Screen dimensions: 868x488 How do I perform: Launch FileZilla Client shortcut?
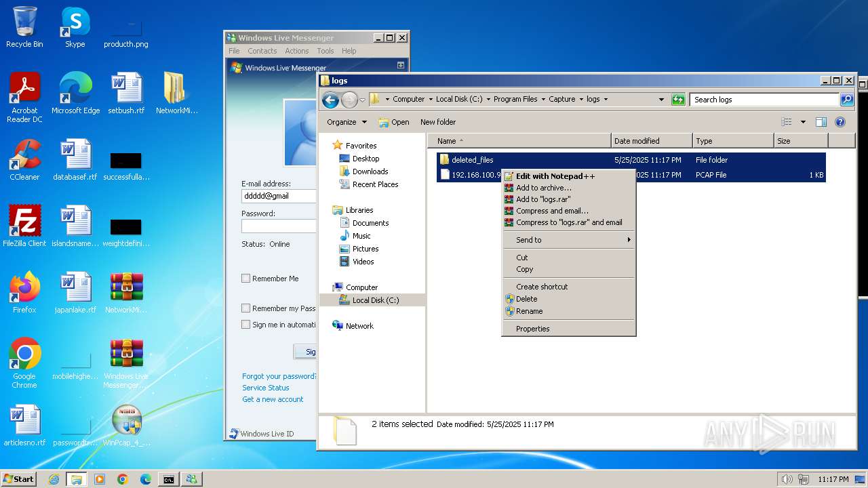24,226
